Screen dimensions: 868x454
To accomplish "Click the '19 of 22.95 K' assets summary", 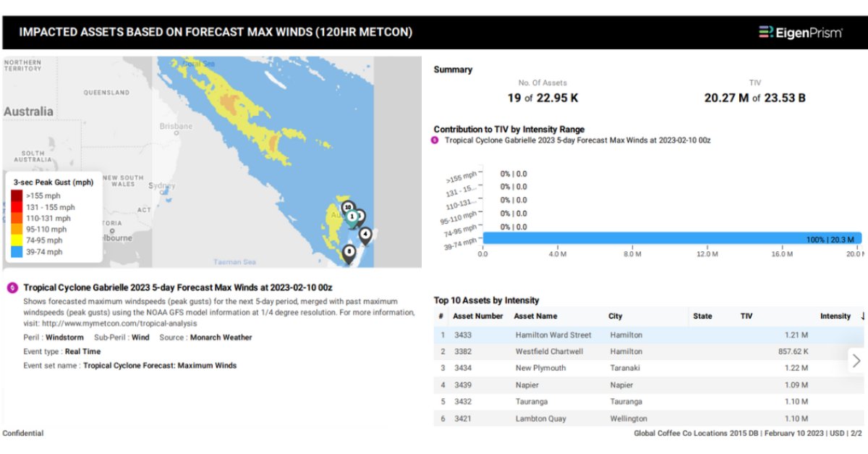I will [542, 98].
